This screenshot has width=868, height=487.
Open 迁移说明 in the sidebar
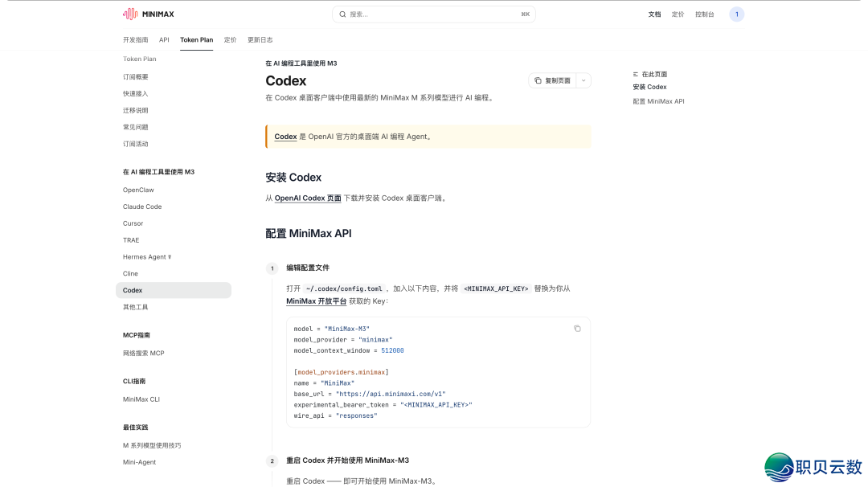136,110
